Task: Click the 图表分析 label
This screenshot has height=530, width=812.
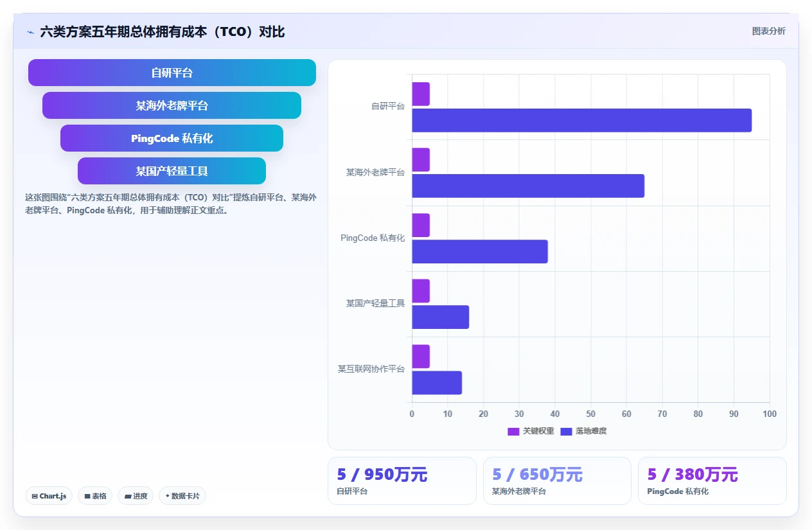Action: (x=768, y=31)
